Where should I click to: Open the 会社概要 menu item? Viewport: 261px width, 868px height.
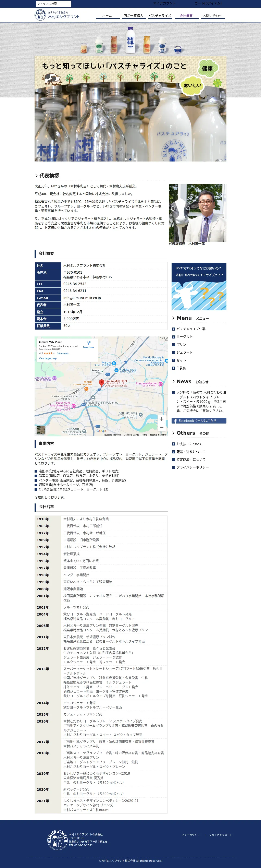[186, 16]
